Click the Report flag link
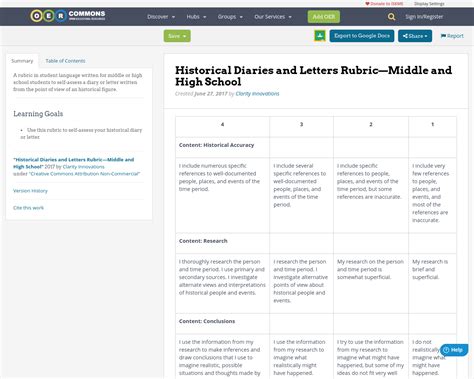This screenshot has width=474, height=379. [452, 36]
